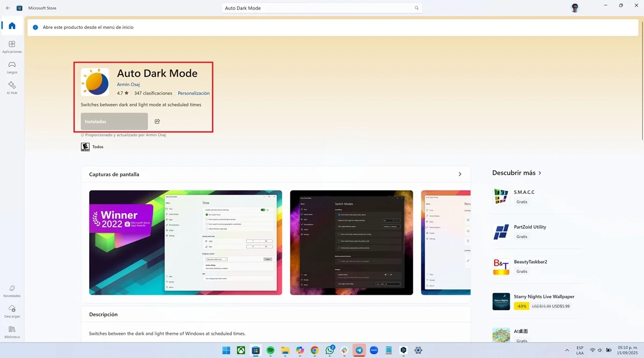Open Biblioteca in the sidebar
The height and width of the screenshot is (358, 644).
12,332
